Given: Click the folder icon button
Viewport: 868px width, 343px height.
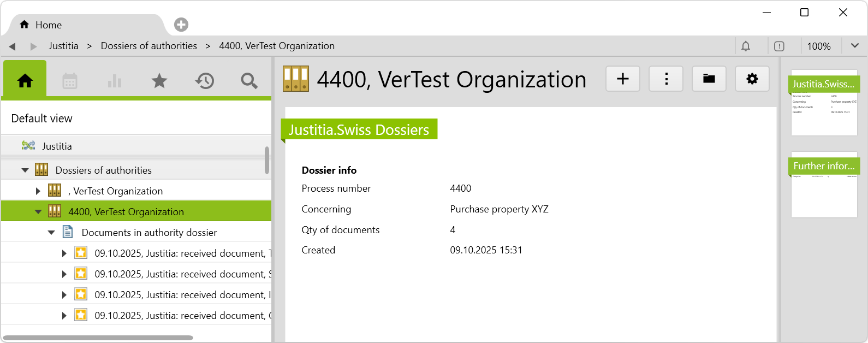Looking at the screenshot, I should tap(709, 79).
